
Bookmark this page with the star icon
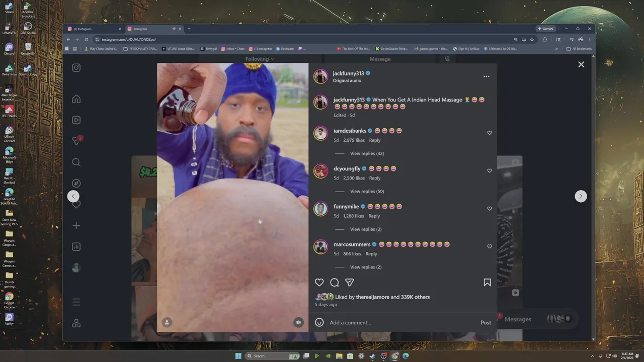tap(532, 39)
